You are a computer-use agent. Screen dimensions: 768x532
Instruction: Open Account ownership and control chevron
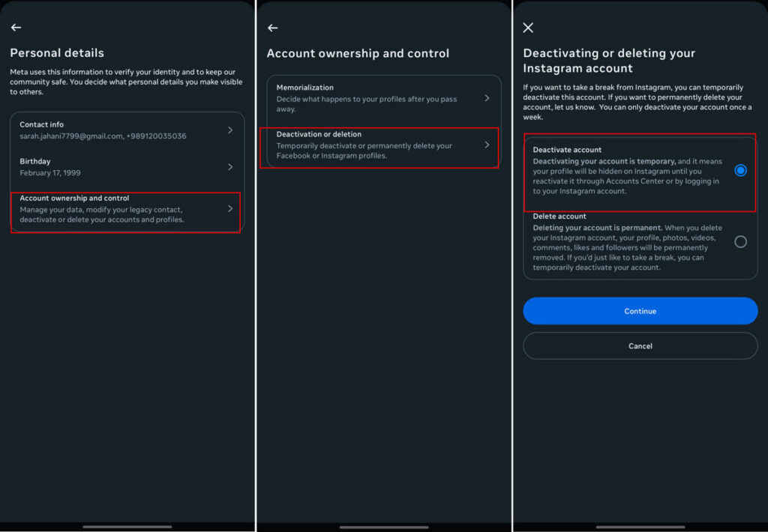(230, 209)
